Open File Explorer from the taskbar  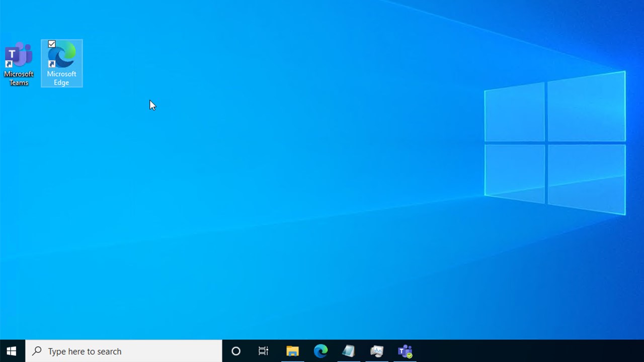[292, 351]
